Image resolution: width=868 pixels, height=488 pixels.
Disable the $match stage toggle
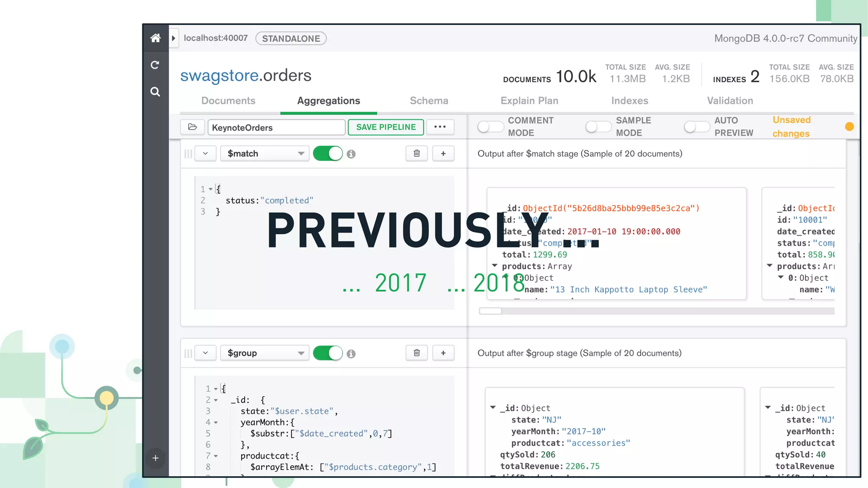[328, 153]
